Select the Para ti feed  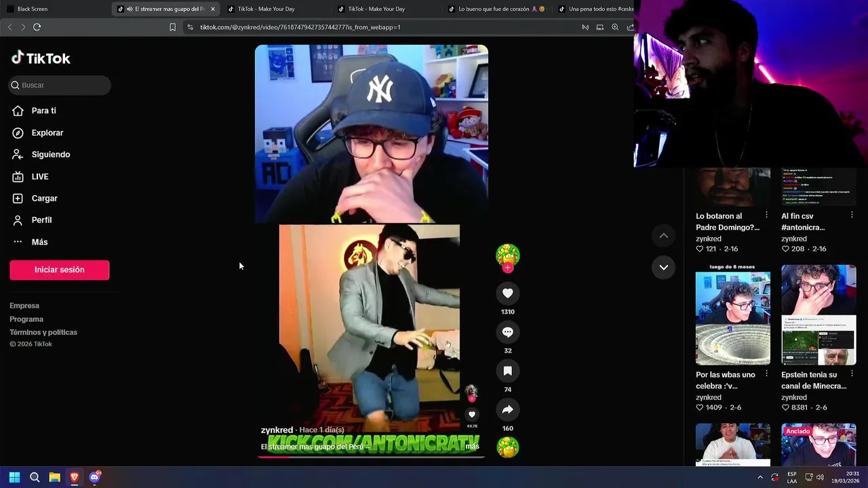tap(34, 110)
